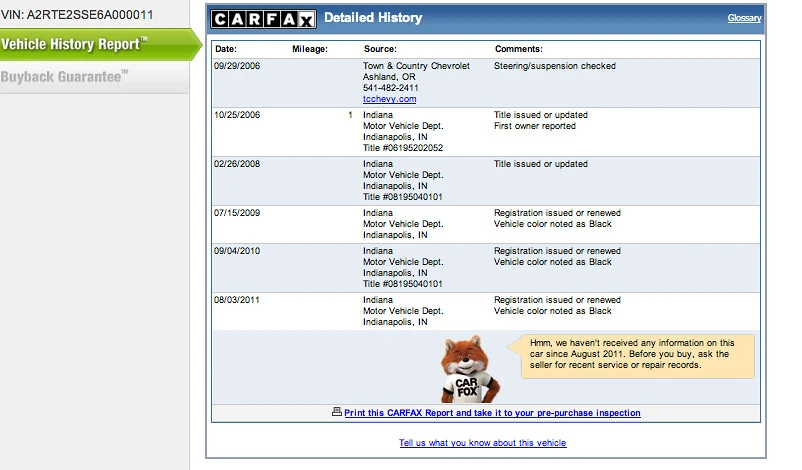Click the Comments: column header
The height and width of the screenshot is (470, 802).
519,49
